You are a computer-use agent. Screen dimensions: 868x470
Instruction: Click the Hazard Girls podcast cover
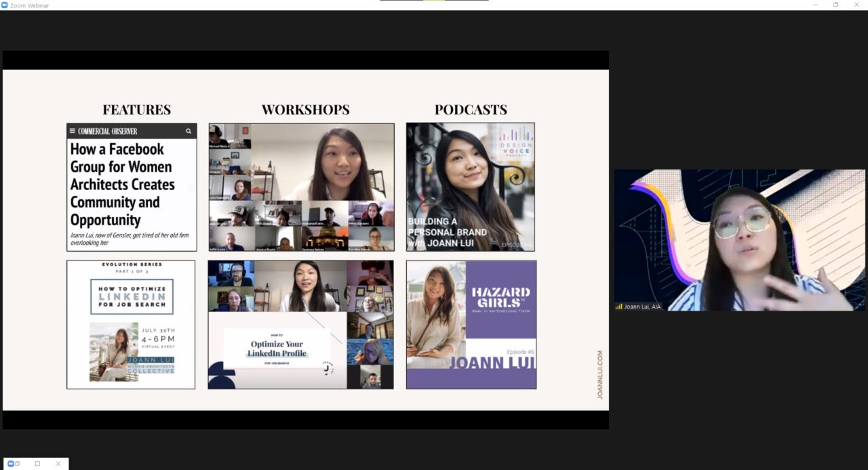point(471,324)
